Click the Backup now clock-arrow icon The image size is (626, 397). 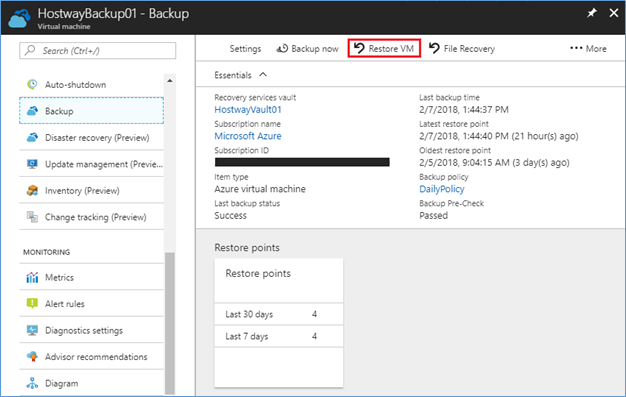click(282, 48)
